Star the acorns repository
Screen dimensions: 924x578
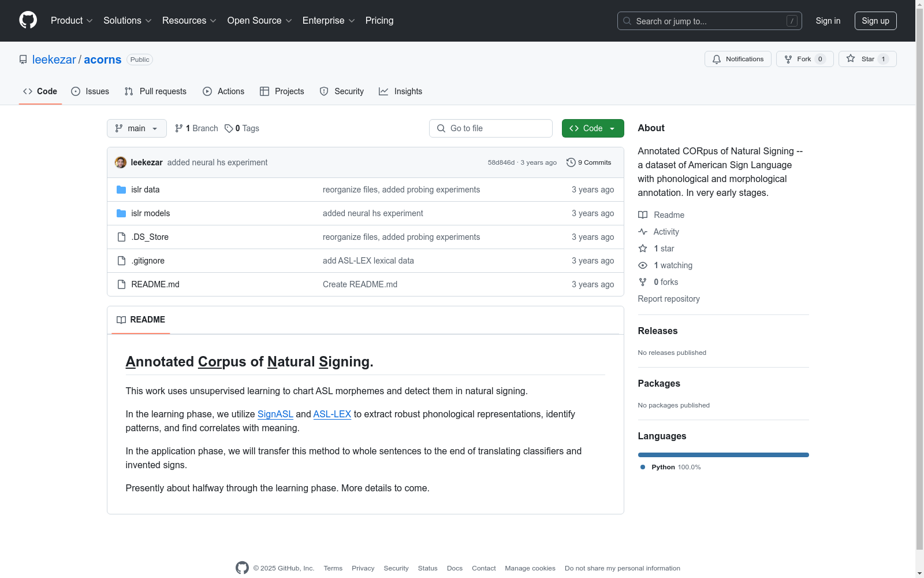[x=867, y=59]
